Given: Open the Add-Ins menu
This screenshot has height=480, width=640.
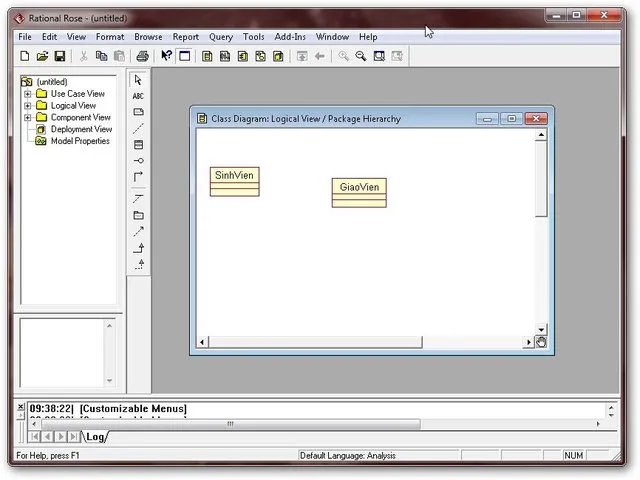Looking at the screenshot, I should click(x=290, y=37).
